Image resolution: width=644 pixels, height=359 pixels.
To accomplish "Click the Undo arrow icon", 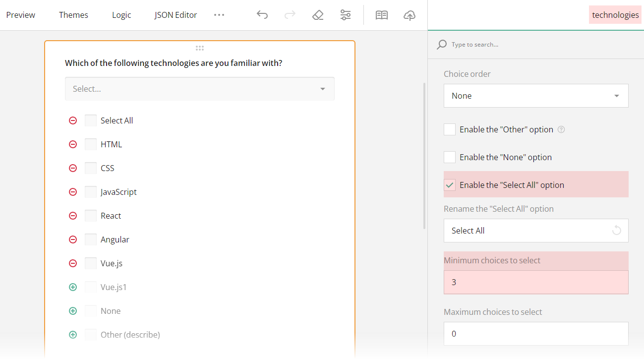I will click(x=262, y=15).
